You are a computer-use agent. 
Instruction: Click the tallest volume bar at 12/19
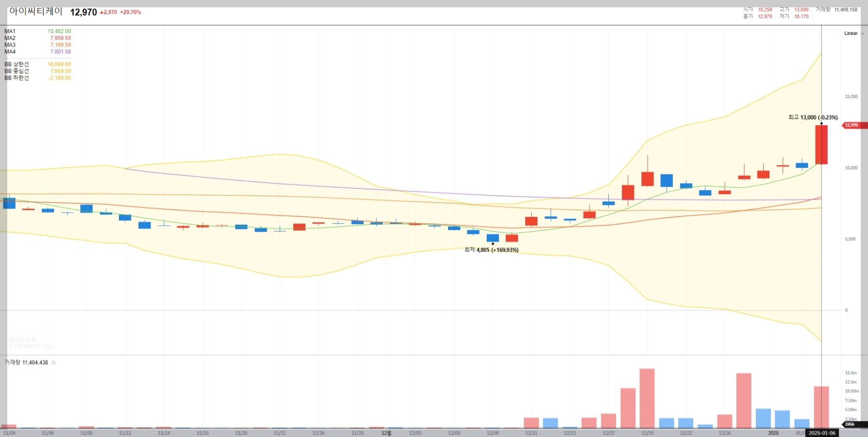pos(647,398)
